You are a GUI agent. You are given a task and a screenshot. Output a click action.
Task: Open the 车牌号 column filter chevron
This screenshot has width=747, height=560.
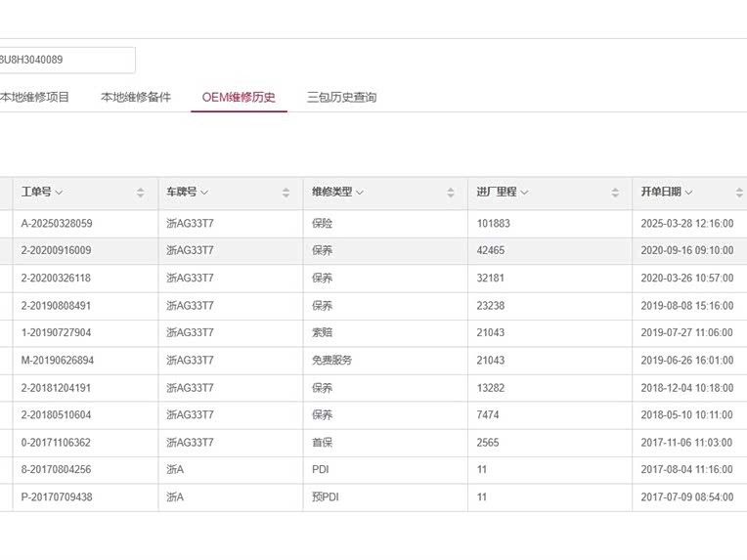coord(204,193)
